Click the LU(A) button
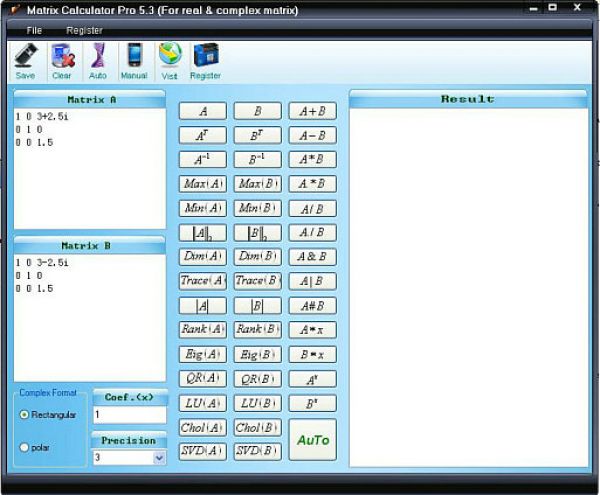The image size is (600, 495). click(203, 403)
